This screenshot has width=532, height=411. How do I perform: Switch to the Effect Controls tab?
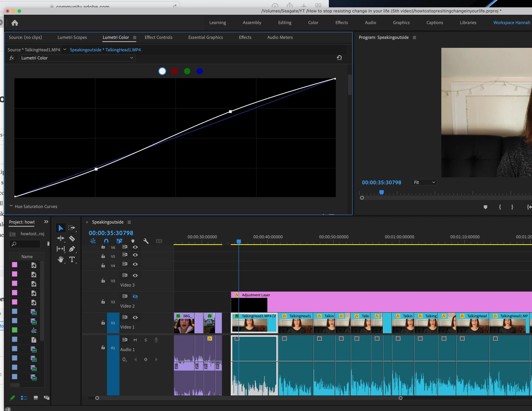[158, 37]
